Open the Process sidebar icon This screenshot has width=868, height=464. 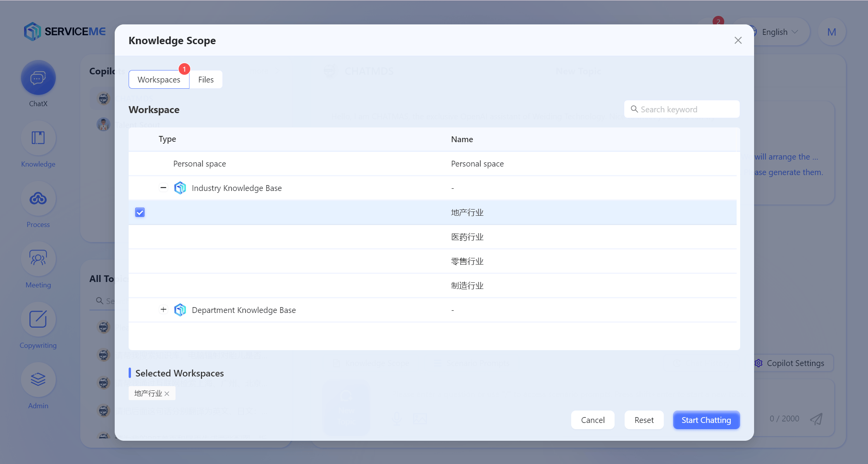click(x=38, y=199)
